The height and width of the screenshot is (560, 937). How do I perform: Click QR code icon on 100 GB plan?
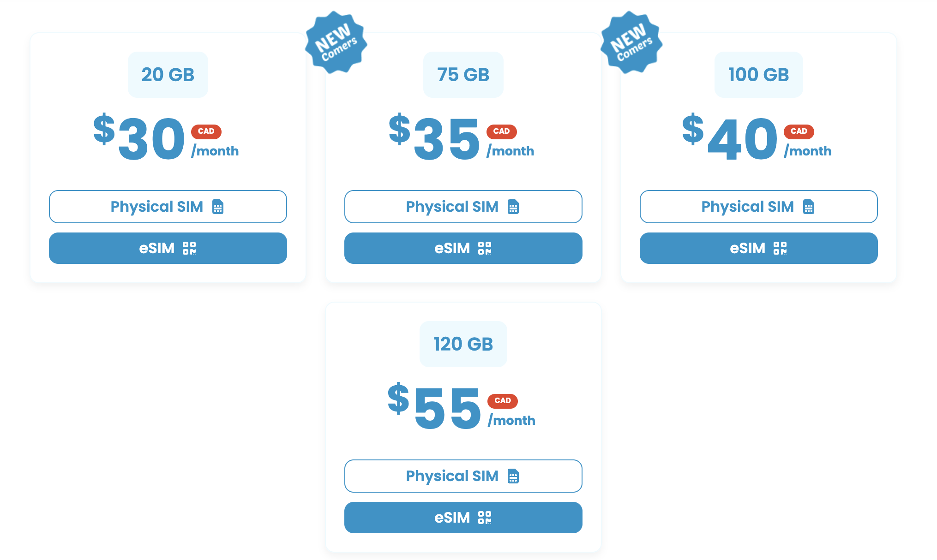point(780,248)
